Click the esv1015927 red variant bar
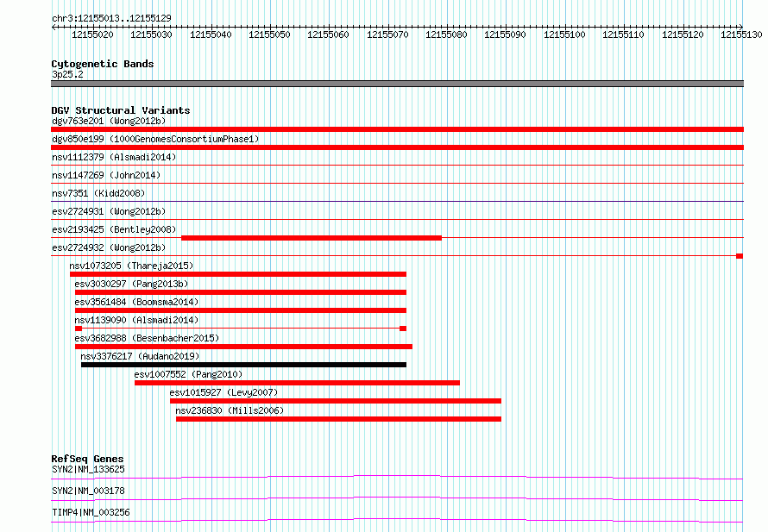This screenshot has width=768, height=532. click(336, 401)
